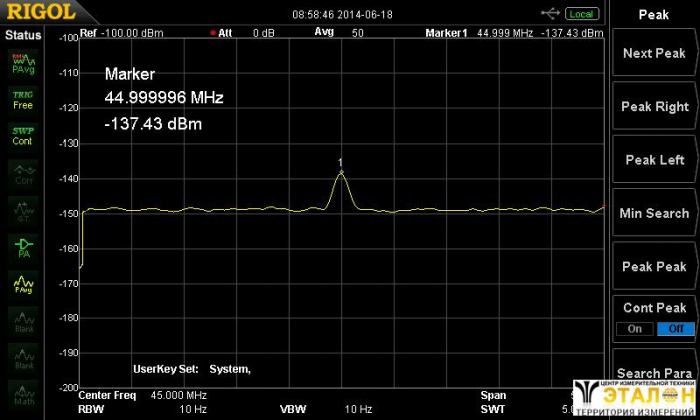Click the Local mode indicator

click(581, 14)
